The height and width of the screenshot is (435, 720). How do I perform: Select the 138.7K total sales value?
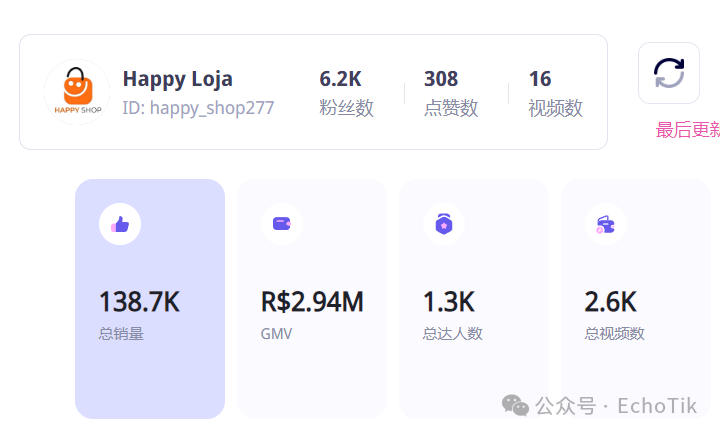pyautogui.click(x=139, y=301)
